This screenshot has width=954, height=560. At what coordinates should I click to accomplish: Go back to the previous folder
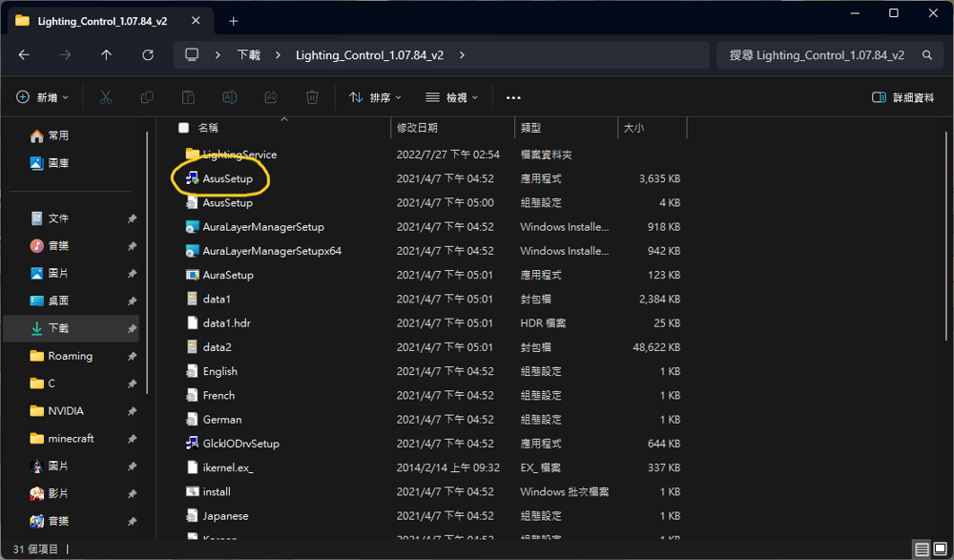[25, 54]
